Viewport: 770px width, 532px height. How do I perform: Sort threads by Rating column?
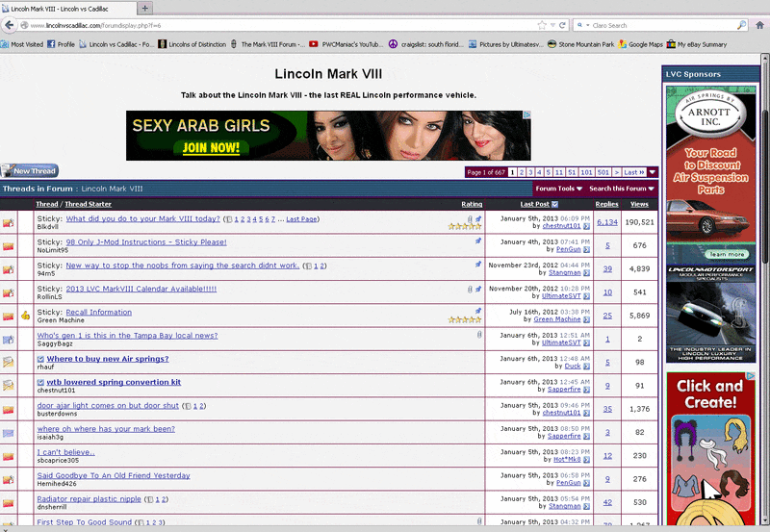(x=472, y=204)
